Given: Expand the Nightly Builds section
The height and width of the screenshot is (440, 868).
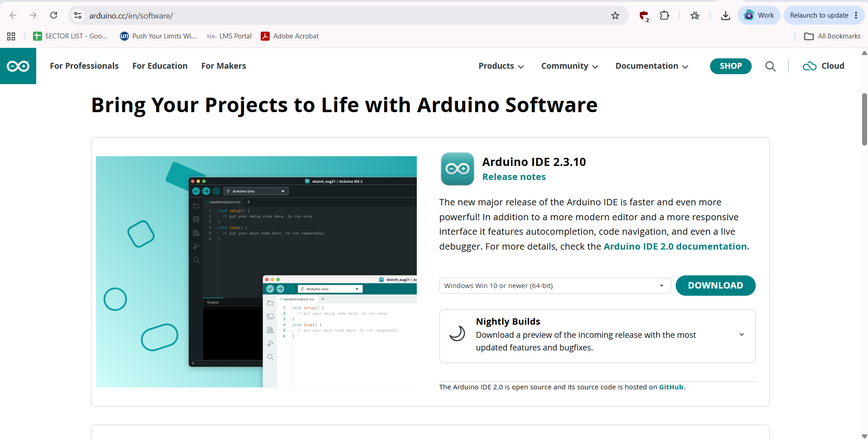Looking at the screenshot, I should [741, 335].
